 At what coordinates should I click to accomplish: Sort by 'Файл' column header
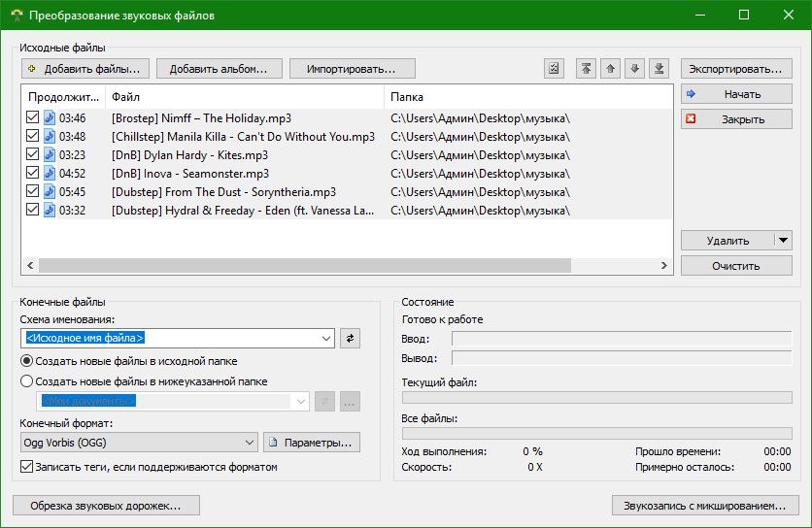click(x=245, y=97)
